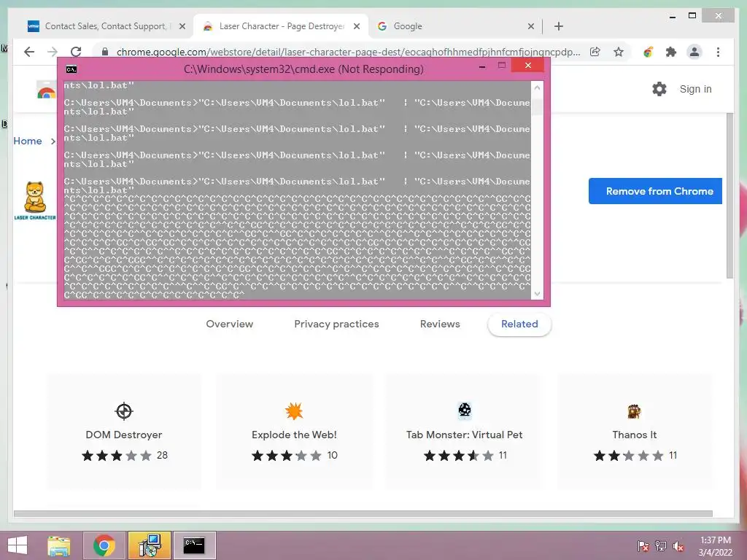The width and height of the screenshot is (747, 560).
Task: Open the Tab Monster: Virtual Pet title
Action: pyautogui.click(x=465, y=435)
